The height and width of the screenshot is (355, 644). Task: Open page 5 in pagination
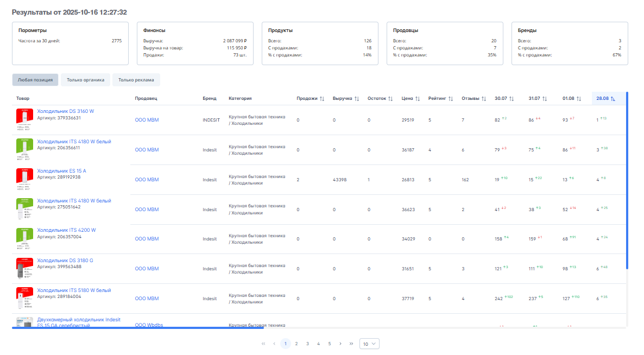pos(329,344)
